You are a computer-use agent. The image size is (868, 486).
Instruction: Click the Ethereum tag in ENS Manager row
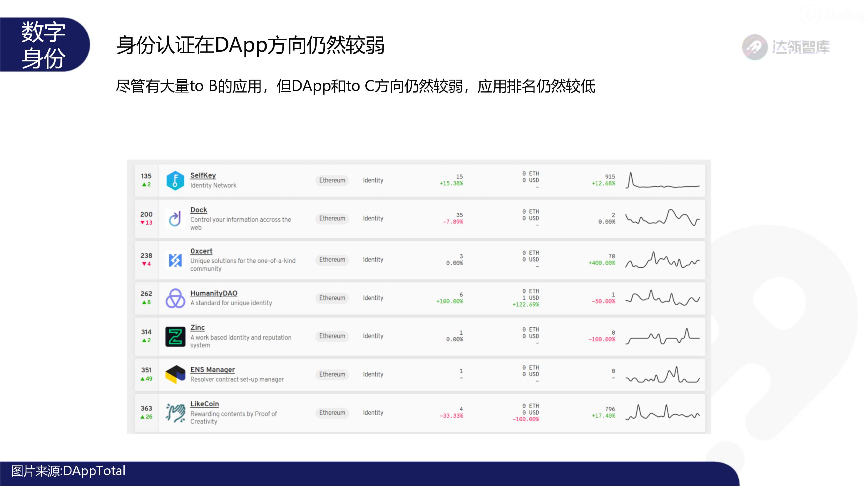332,375
